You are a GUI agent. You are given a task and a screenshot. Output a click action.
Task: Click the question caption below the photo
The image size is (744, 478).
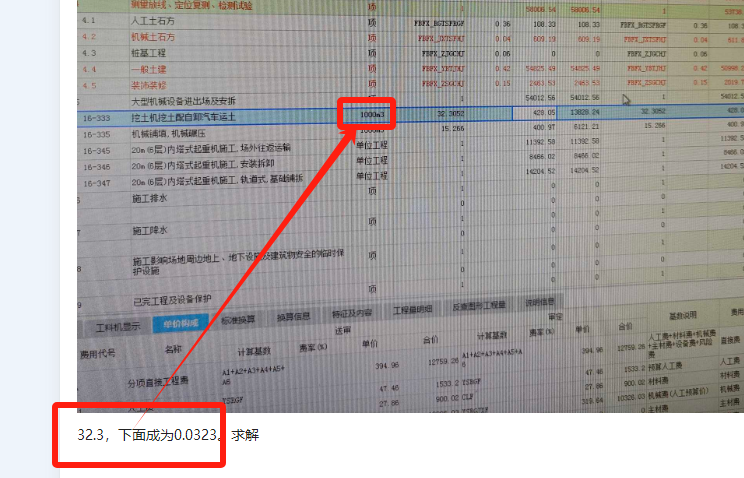pyautogui.click(x=168, y=435)
